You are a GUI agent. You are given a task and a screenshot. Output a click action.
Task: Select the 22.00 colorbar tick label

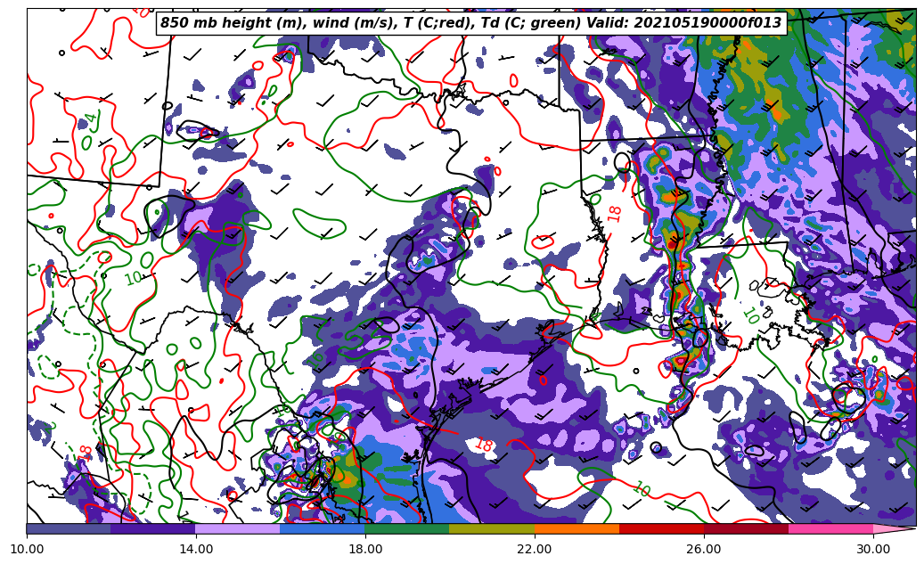535,550
